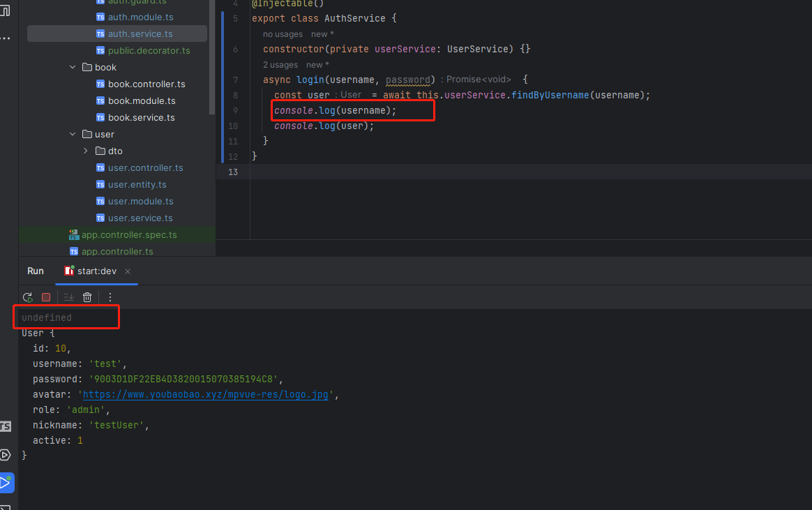This screenshot has height=510, width=812.
Task: Click the password hash string in console
Action: (183, 380)
